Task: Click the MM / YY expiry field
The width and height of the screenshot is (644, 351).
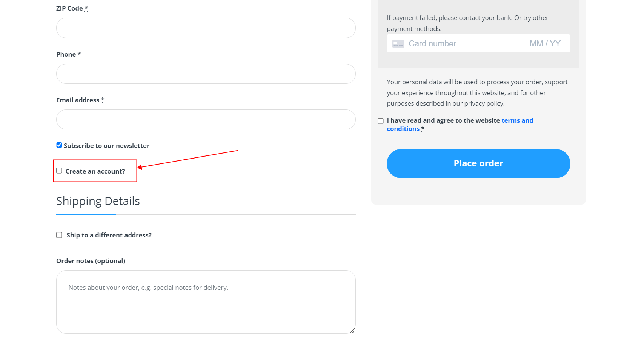Action: tap(545, 44)
